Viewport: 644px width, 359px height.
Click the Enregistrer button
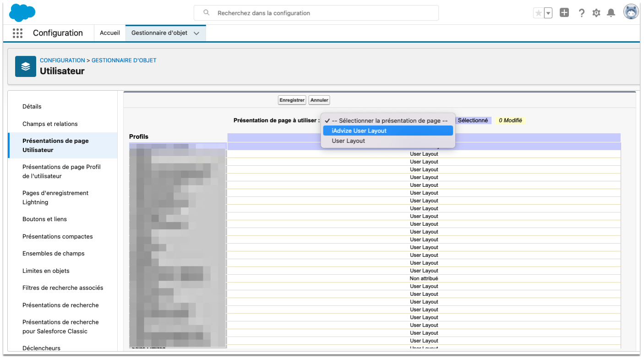292,100
